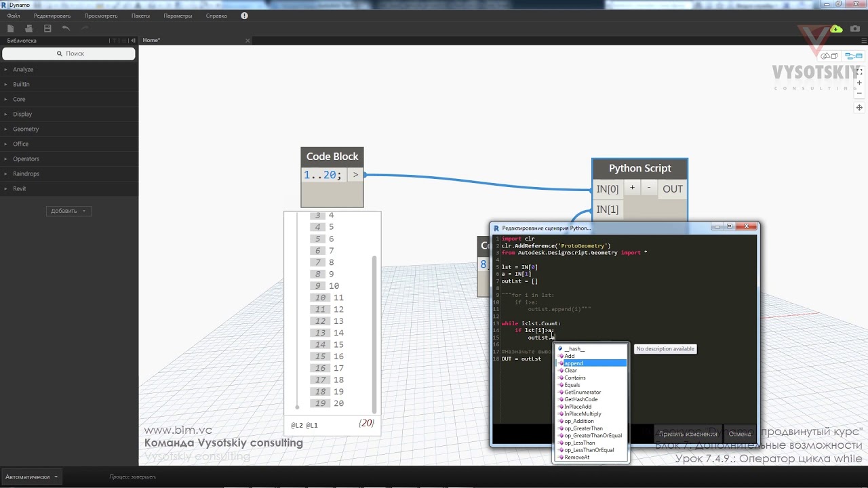Click the Open file folder icon
The width and height of the screenshot is (868, 488).
click(28, 28)
